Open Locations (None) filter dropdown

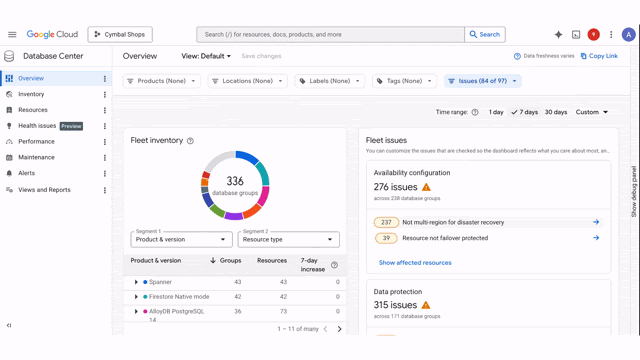[247, 81]
